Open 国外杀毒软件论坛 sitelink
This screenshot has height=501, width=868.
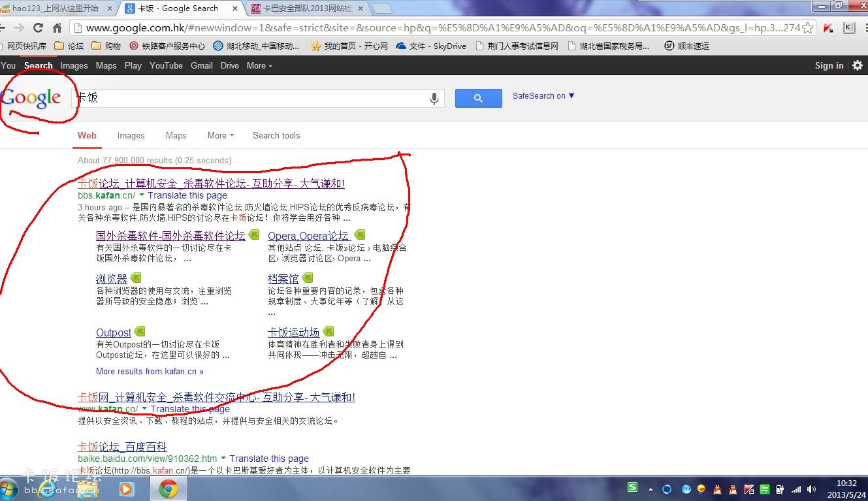(x=170, y=236)
